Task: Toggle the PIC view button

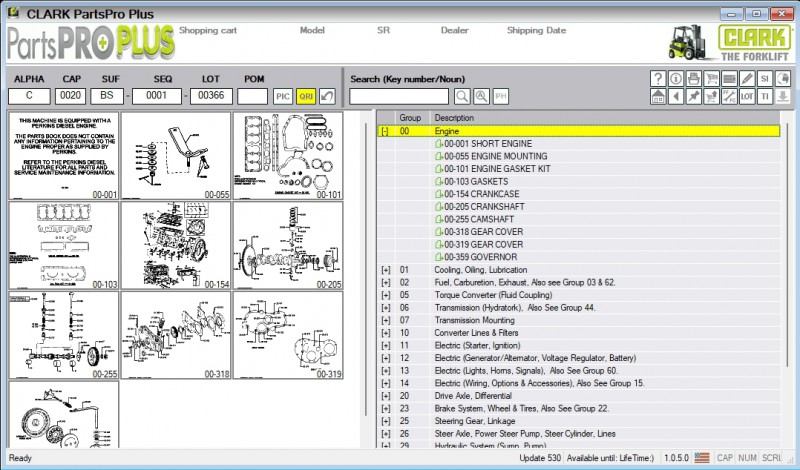Action: pyautogui.click(x=283, y=96)
